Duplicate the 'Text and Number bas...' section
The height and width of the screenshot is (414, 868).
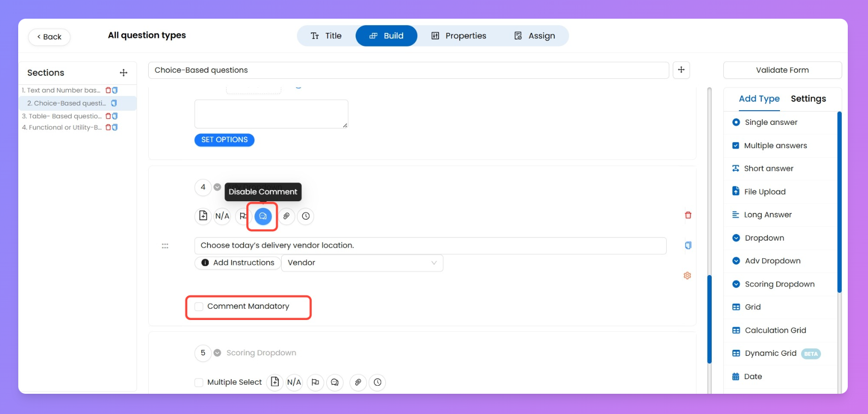coord(115,90)
